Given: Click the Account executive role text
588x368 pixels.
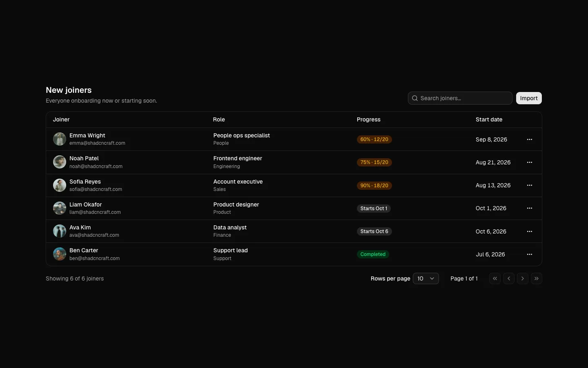Looking at the screenshot, I should coord(238,182).
